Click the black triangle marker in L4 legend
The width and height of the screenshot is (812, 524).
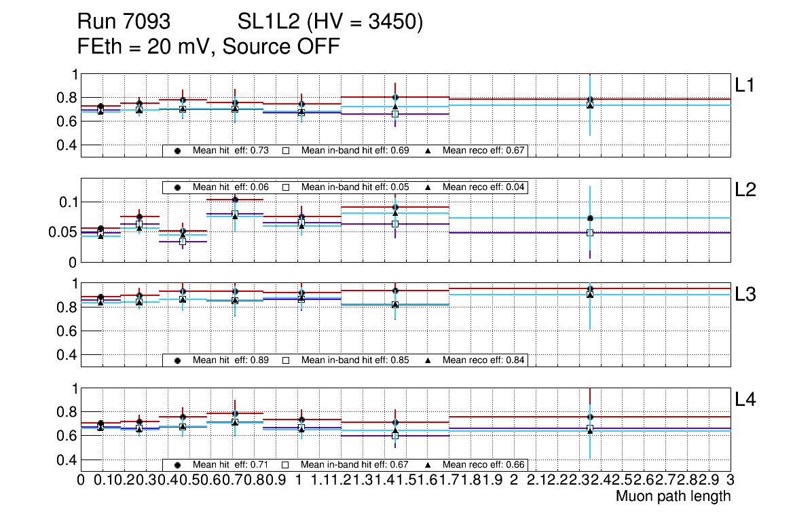tap(428, 465)
